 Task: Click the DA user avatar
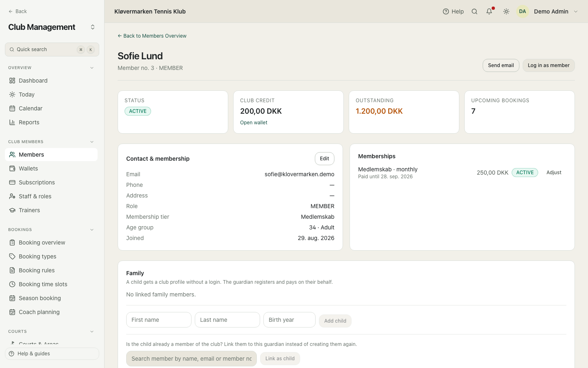523,11
